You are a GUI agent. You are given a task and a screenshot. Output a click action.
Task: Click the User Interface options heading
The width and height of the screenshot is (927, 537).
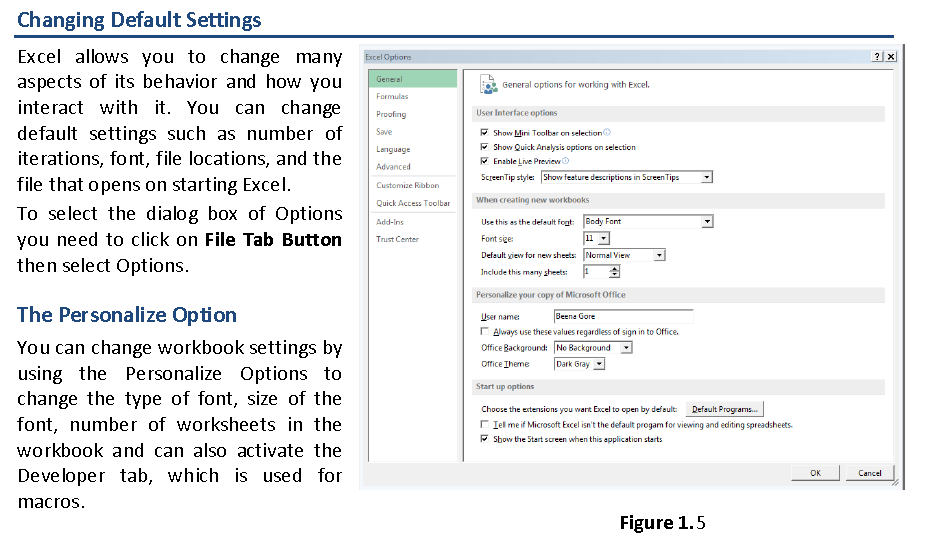click(x=516, y=112)
